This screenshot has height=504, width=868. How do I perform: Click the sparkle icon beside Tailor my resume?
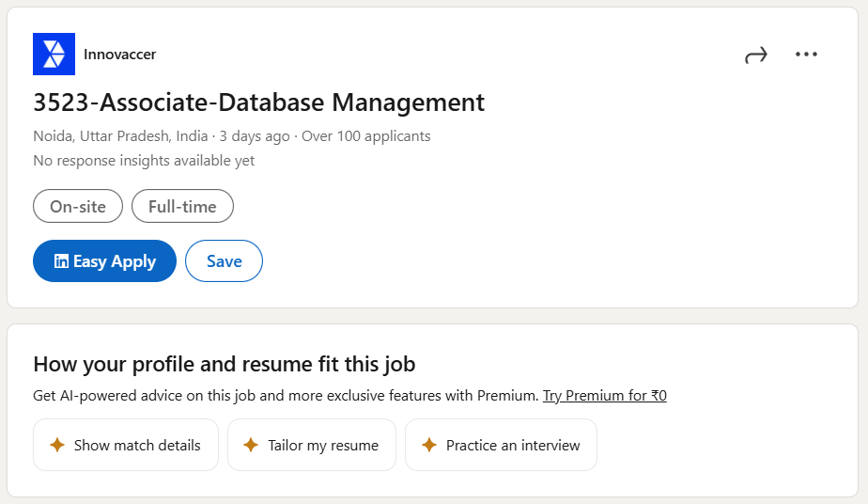tap(251, 445)
